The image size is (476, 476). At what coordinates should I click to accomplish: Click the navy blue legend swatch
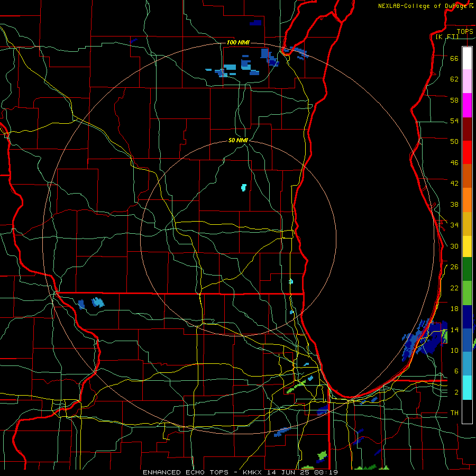pos(467,317)
